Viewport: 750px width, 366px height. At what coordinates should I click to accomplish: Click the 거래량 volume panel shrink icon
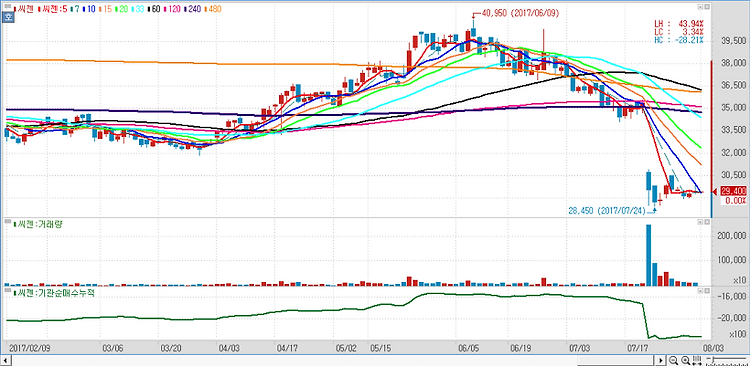[700, 222]
